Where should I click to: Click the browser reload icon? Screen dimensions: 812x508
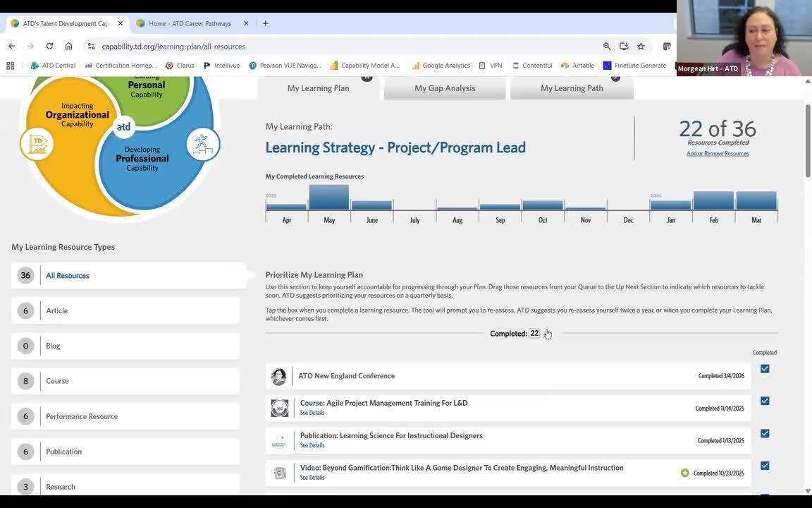coord(49,46)
